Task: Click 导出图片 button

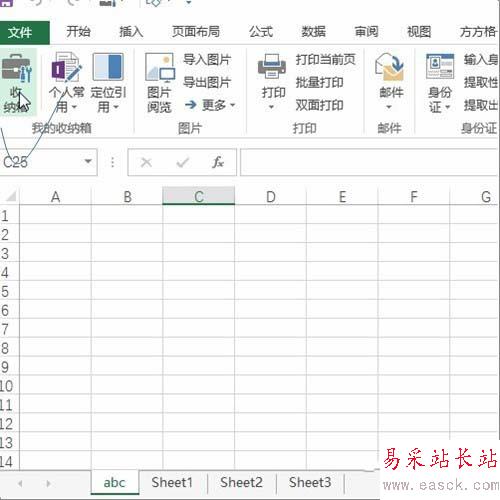Action: click(207, 83)
